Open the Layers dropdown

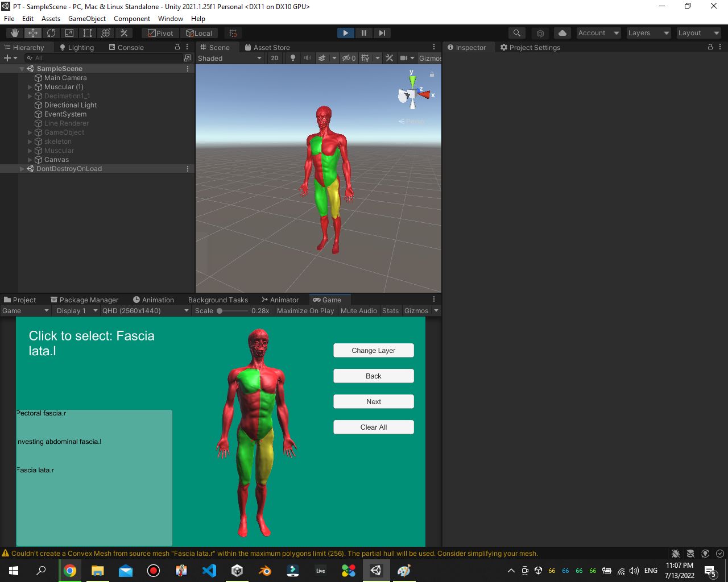pos(648,33)
